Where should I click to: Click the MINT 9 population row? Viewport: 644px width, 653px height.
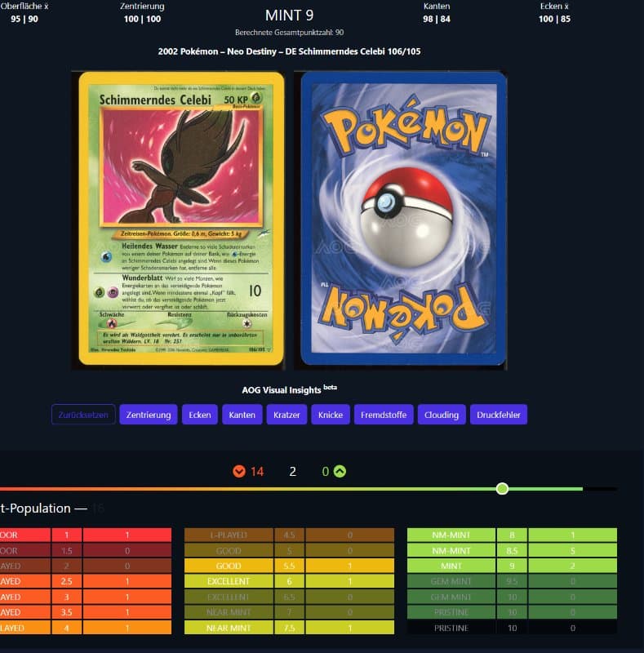(512, 566)
